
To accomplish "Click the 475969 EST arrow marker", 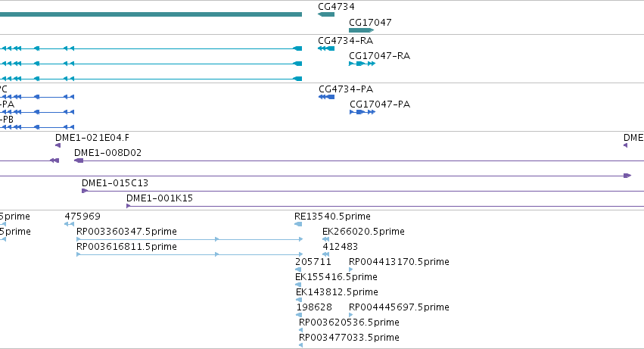I will (69, 224).
